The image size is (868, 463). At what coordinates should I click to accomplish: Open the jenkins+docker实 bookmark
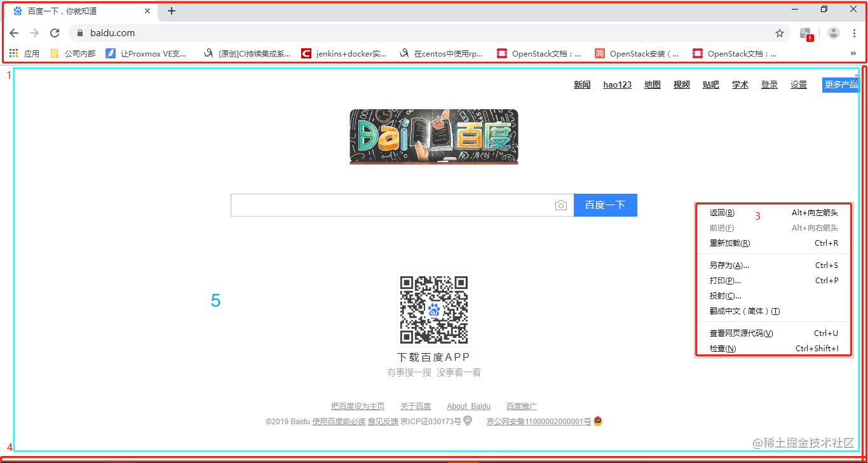[344, 54]
